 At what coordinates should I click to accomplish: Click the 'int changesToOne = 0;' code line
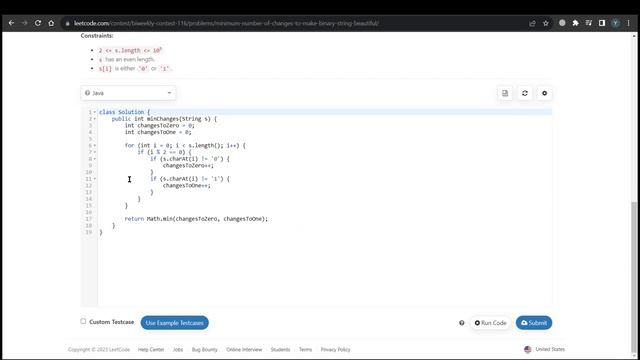[x=158, y=132]
